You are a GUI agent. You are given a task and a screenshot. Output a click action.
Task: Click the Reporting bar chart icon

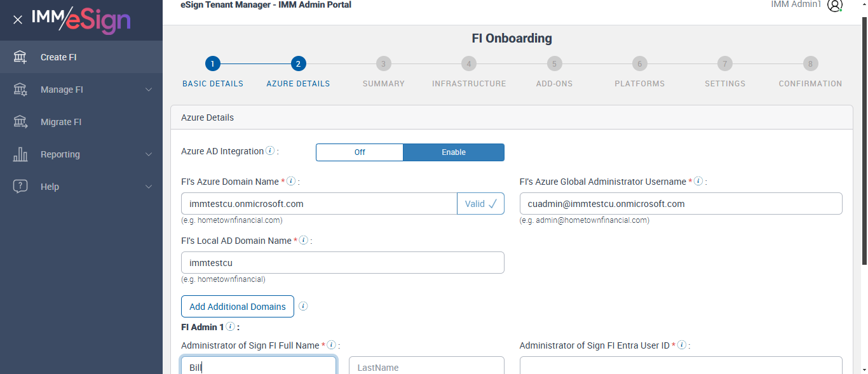point(20,154)
